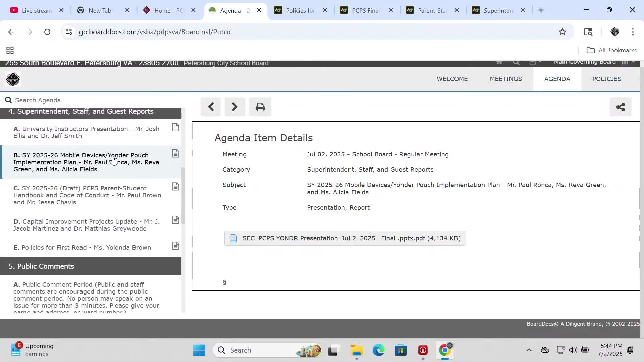Click document icon beside Policies for First Read
Viewport: 644px width, 362px height.
point(175,246)
